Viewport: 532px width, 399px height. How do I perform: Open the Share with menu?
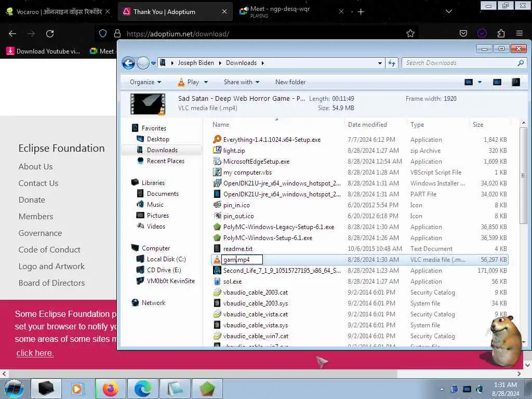point(242,82)
